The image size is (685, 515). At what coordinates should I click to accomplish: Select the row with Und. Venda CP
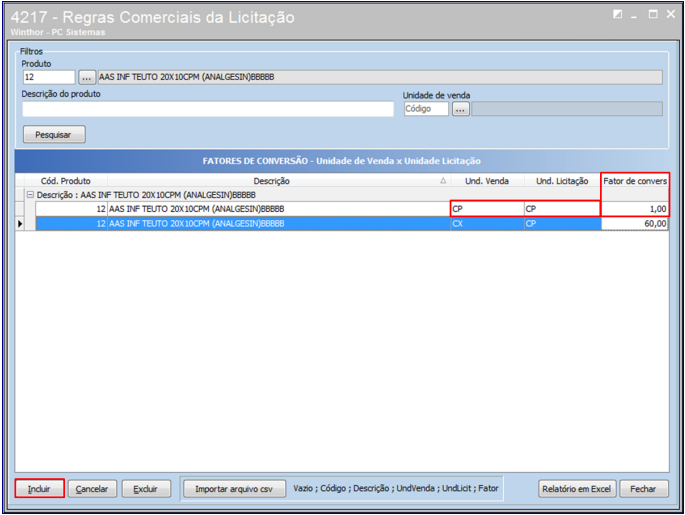pyautogui.click(x=352, y=209)
